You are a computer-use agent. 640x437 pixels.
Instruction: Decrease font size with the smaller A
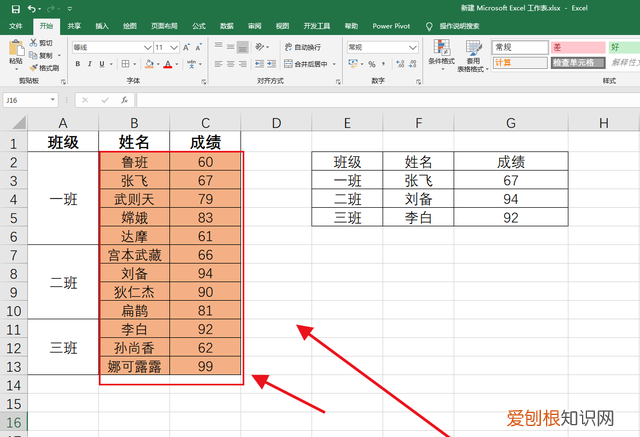[198, 47]
